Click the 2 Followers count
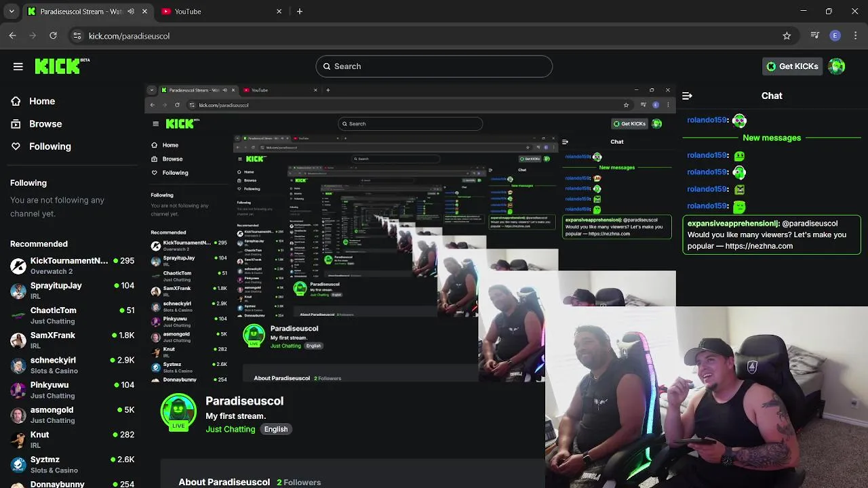Image resolution: width=868 pixels, height=488 pixels. pyautogui.click(x=299, y=483)
